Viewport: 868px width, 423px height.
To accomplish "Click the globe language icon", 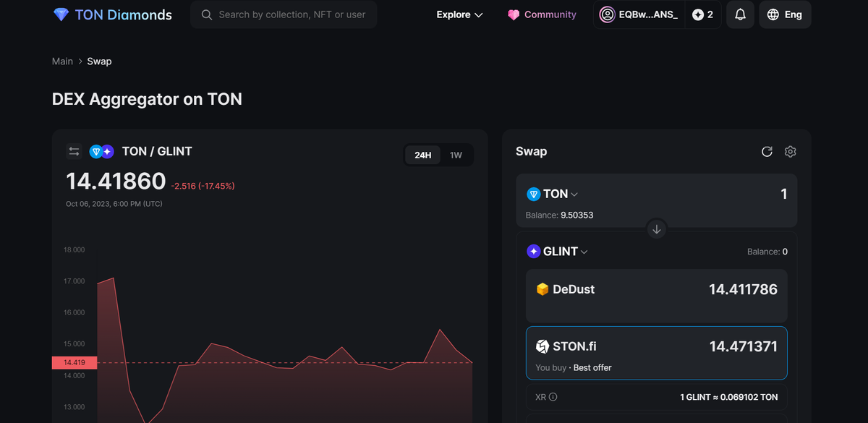I will [773, 14].
